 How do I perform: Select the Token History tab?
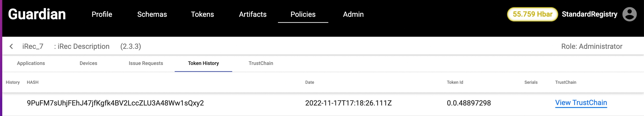pos(203,63)
